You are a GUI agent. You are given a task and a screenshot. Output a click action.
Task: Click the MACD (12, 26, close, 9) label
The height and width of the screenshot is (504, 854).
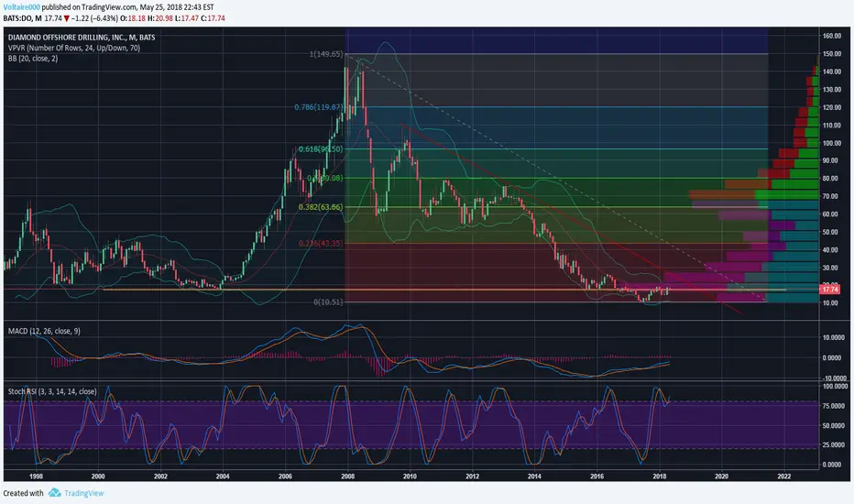pos(44,331)
